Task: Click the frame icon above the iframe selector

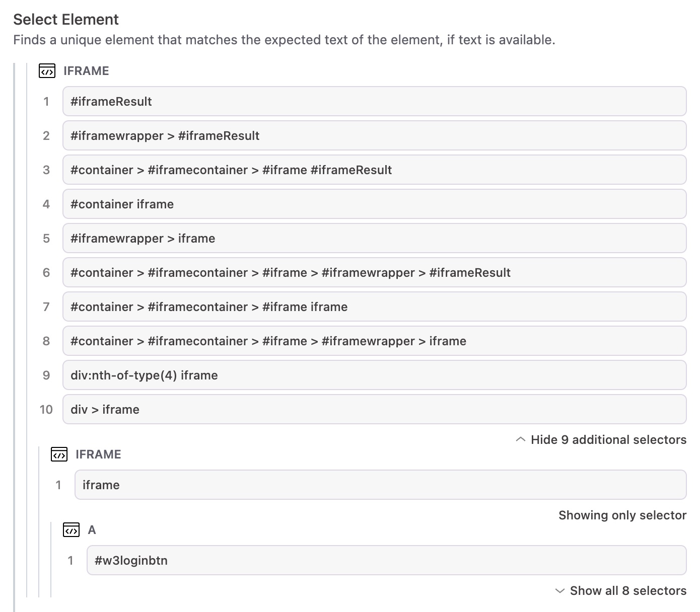Action: pyautogui.click(x=58, y=454)
